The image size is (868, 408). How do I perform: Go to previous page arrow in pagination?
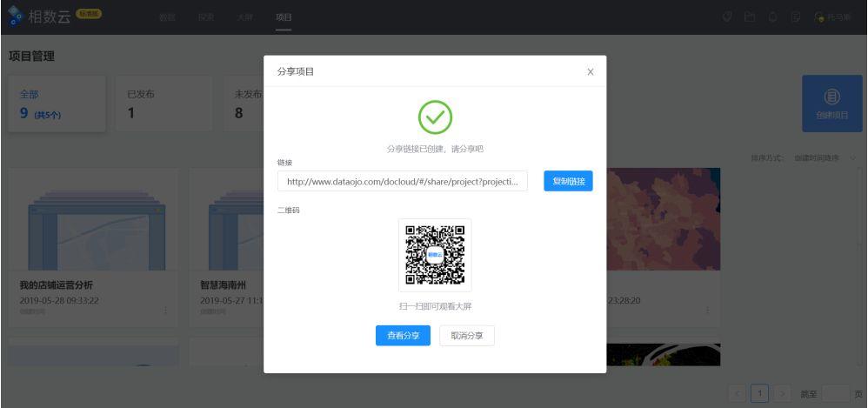(738, 393)
